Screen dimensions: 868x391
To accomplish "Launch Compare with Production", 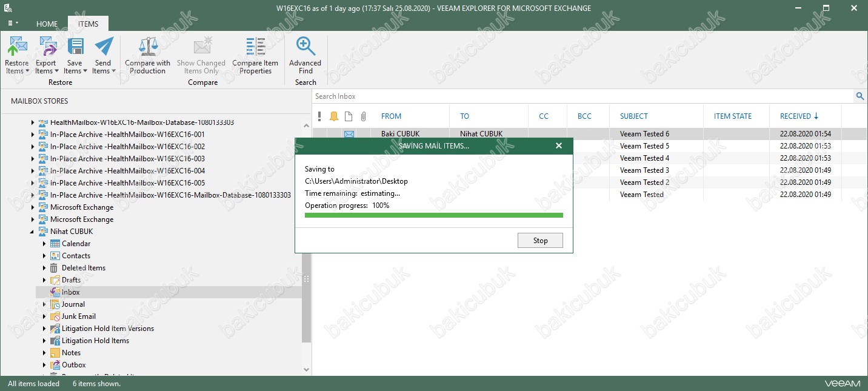I will 148,55.
